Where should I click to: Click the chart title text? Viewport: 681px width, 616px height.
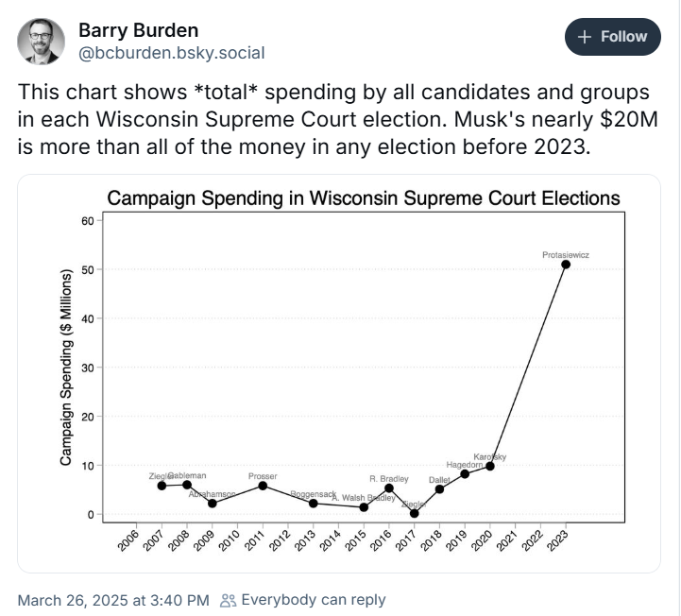pos(364,198)
